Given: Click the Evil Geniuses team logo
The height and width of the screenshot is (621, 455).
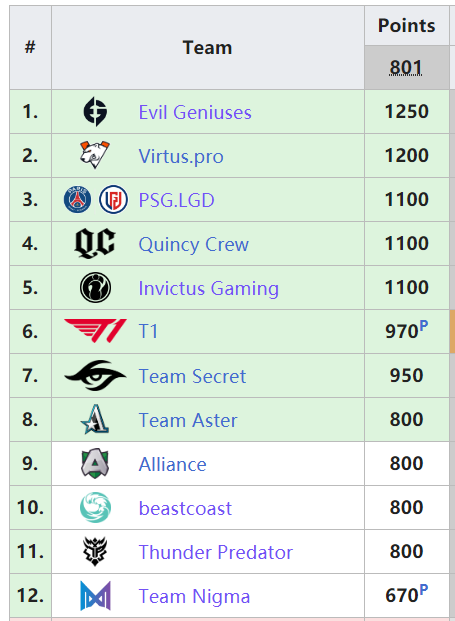Looking at the screenshot, I should pos(95,112).
